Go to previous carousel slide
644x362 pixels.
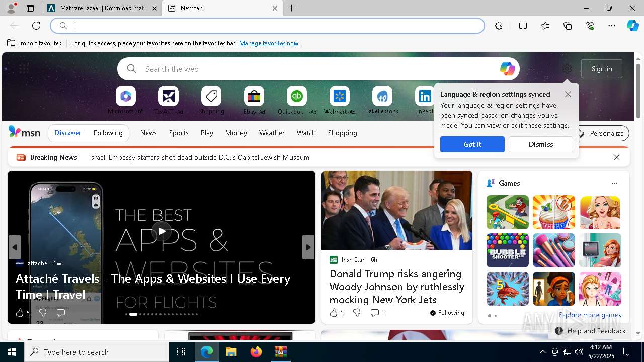click(15, 247)
